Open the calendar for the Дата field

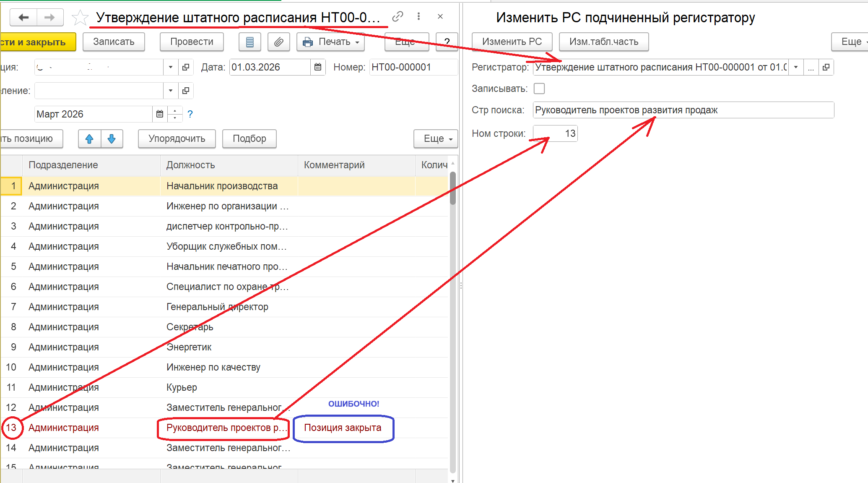(x=318, y=67)
